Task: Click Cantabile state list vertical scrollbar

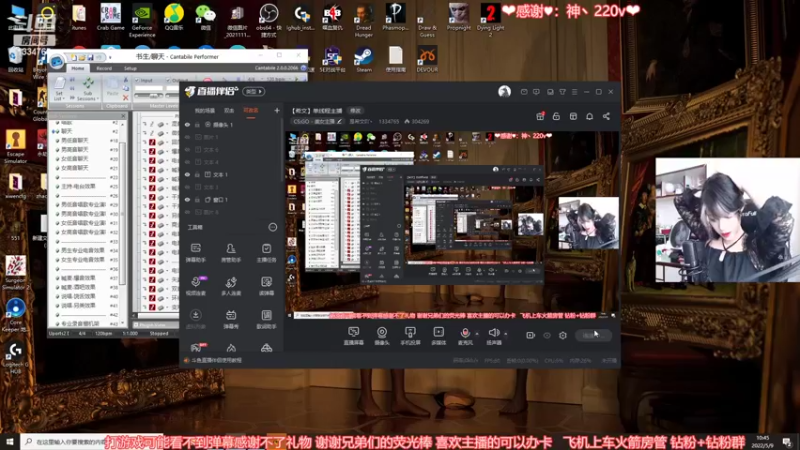Action: (x=122, y=214)
